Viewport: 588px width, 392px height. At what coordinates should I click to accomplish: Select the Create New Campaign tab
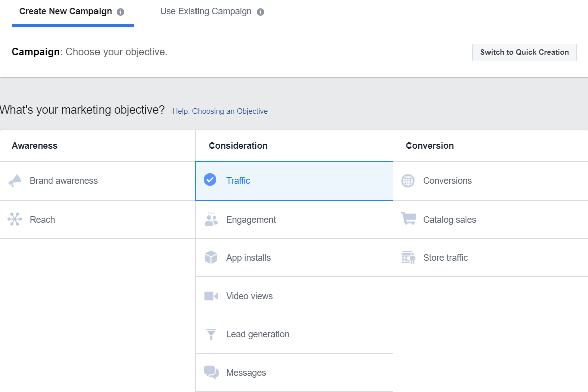65,11
